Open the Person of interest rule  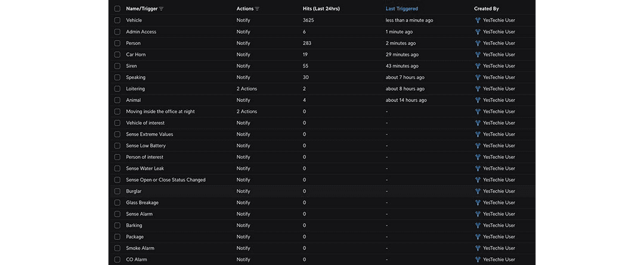(x=144, y=157)
